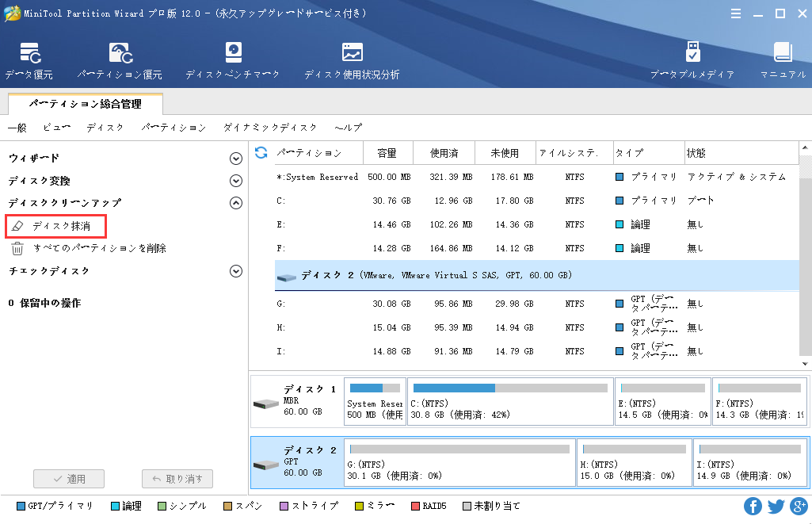
Task: Open the Facebook share icon
Action: 753,506
